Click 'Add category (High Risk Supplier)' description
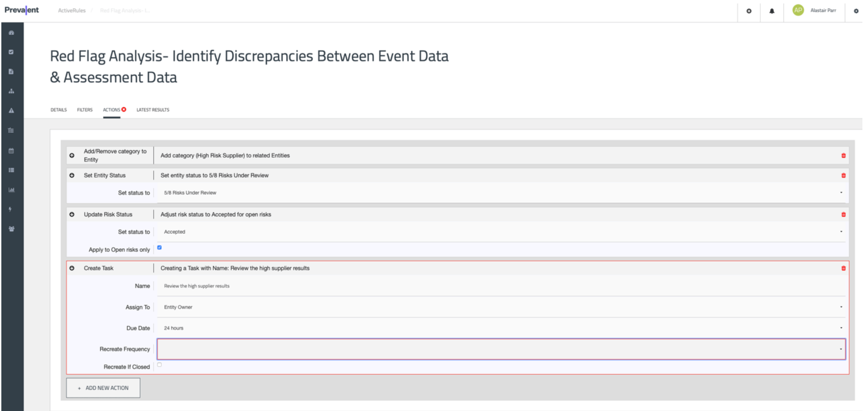 point(225,156)
